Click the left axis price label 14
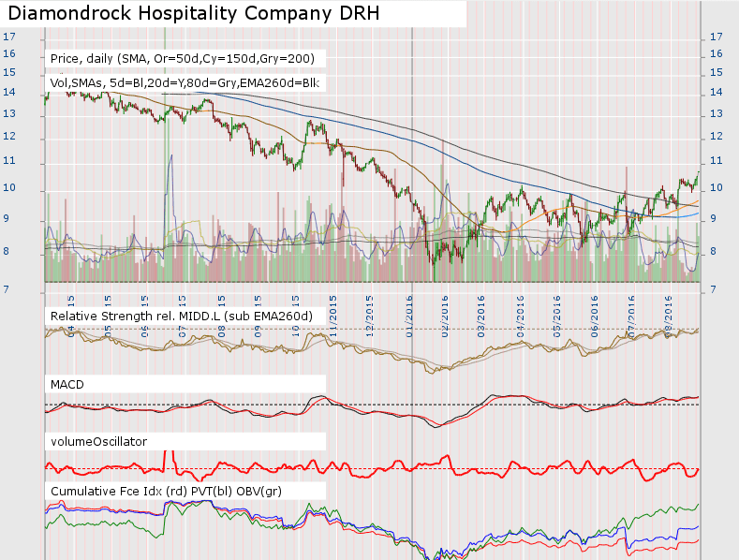 (x=9, y=92)
